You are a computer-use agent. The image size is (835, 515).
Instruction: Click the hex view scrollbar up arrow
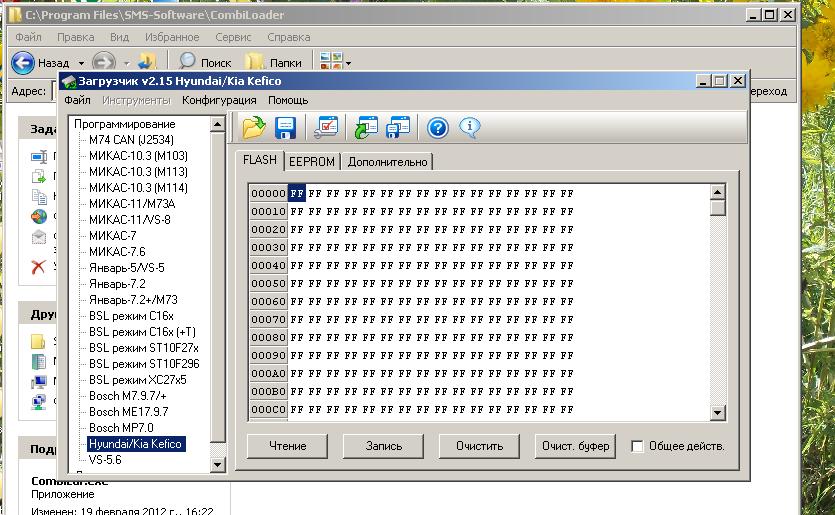click(717, 192)
